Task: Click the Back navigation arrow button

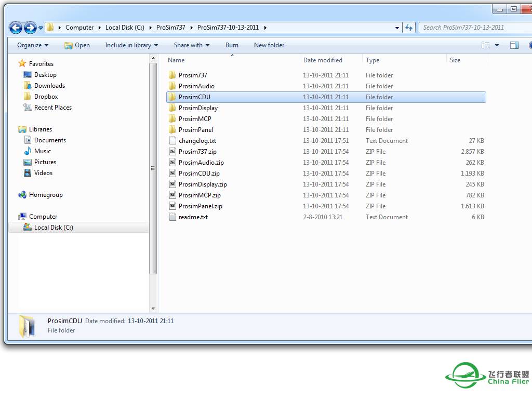Action: [x=16, y=28]
